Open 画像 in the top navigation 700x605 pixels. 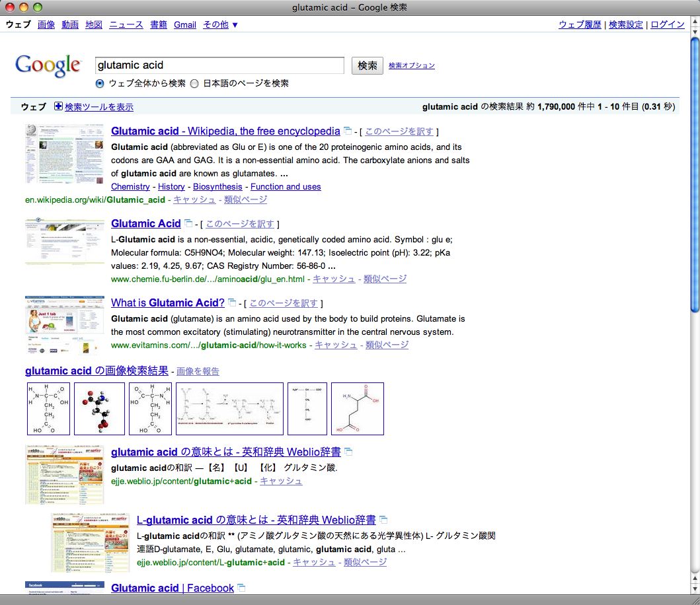coord(46,24)
